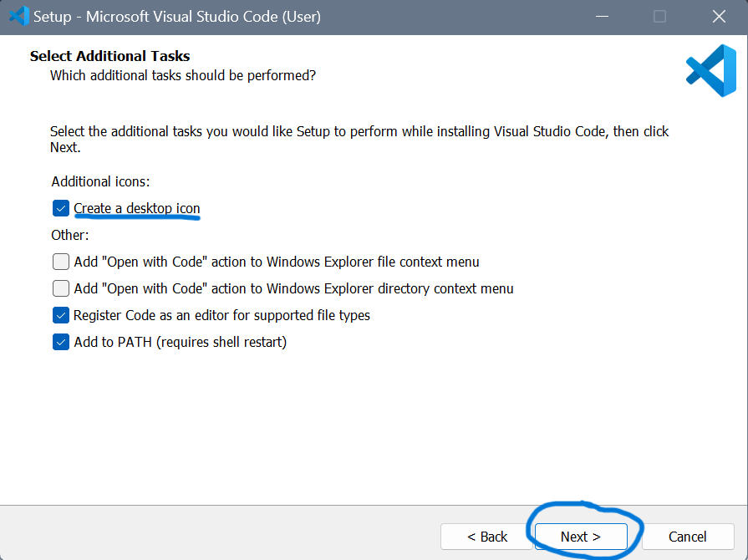Enable Open with Code directory context menu option
The image size is (748, 560).
(x=60, y=288)
